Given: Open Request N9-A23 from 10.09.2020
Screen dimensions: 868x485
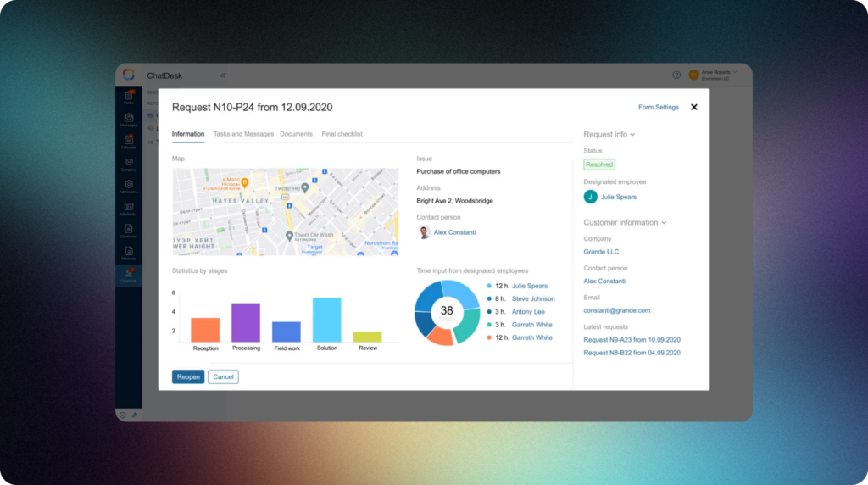Looking at the screenshot, I should click(632, 339).
